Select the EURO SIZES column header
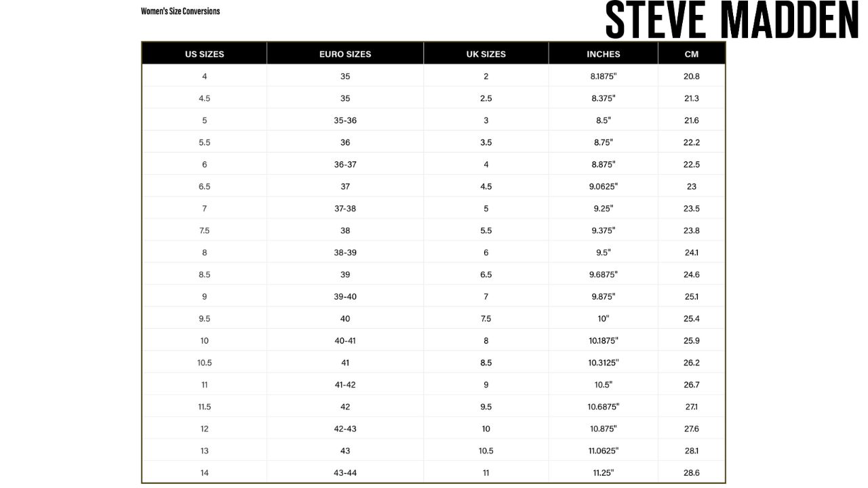This screenshot has height=488, width=868. point(345,54)
